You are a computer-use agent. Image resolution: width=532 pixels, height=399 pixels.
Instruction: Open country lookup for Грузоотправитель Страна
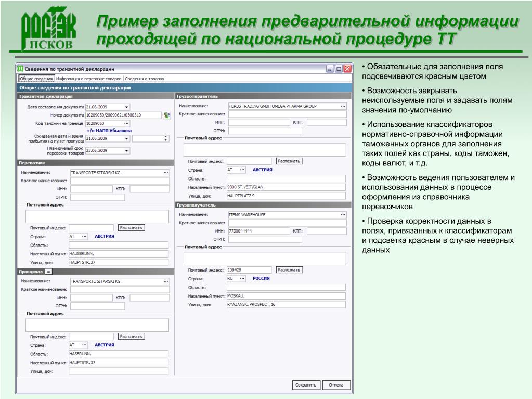[x=242, y=170]
